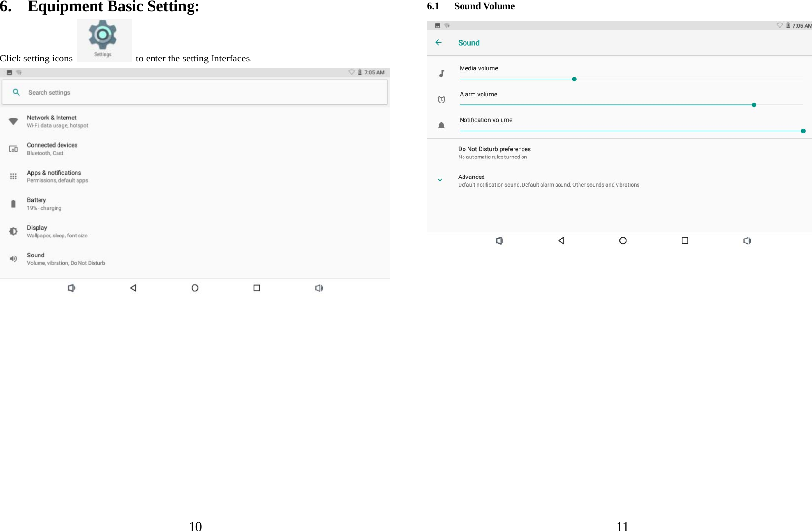Open Battery settings via battery icon
Screen dimensions: 812x531
click(13, 203)
